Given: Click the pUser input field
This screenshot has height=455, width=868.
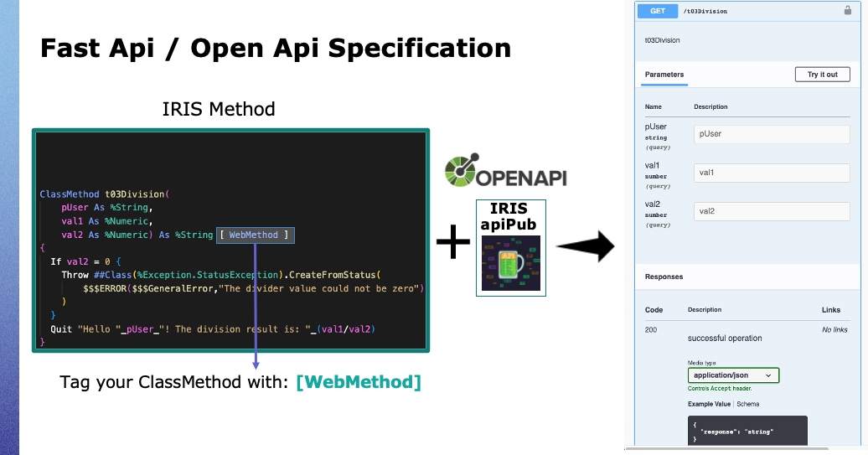Looking at the screenshot, I should tap(771, 134).
